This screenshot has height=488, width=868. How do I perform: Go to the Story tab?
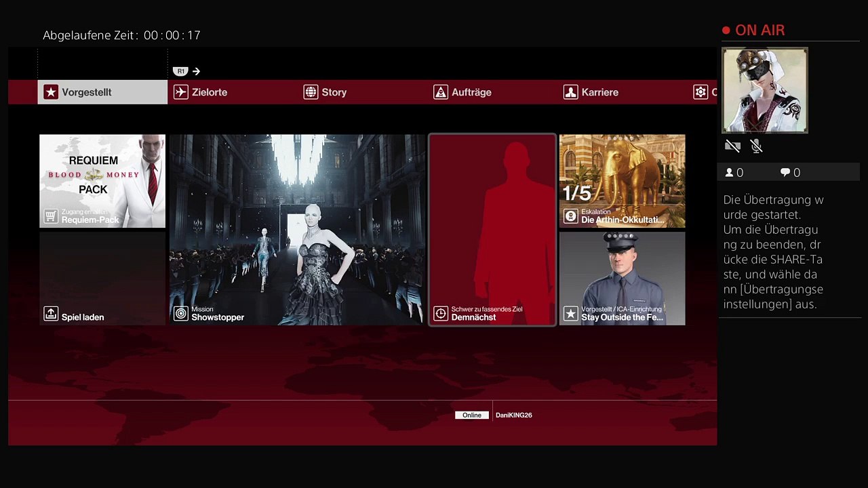[x=363, y=92]
